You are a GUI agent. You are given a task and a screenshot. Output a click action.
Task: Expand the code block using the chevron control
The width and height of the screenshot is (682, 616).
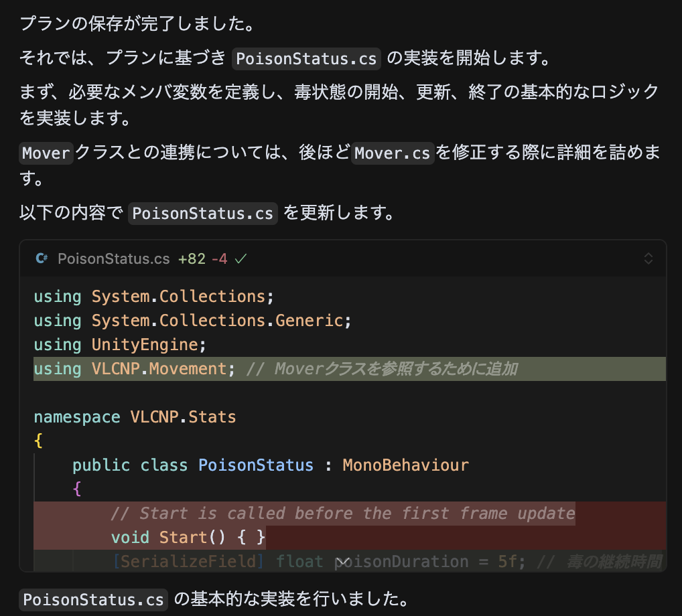pos(649,258)
